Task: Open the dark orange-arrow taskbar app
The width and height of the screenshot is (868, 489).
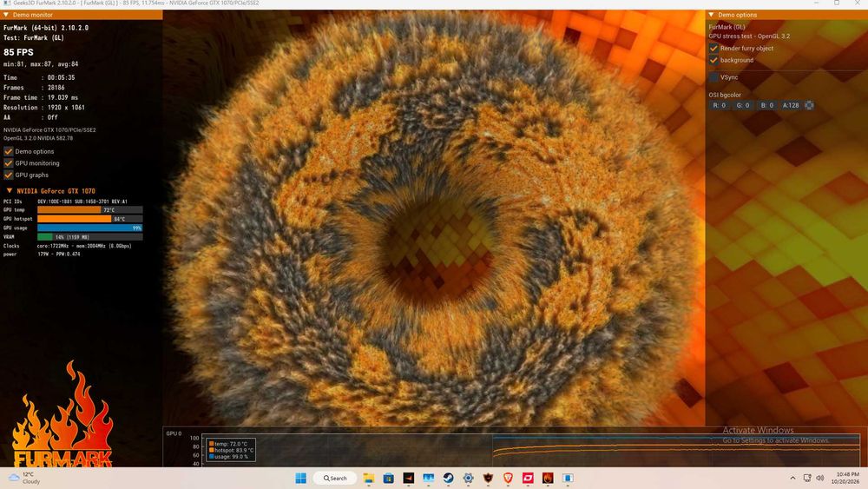Action: [409, 478]
